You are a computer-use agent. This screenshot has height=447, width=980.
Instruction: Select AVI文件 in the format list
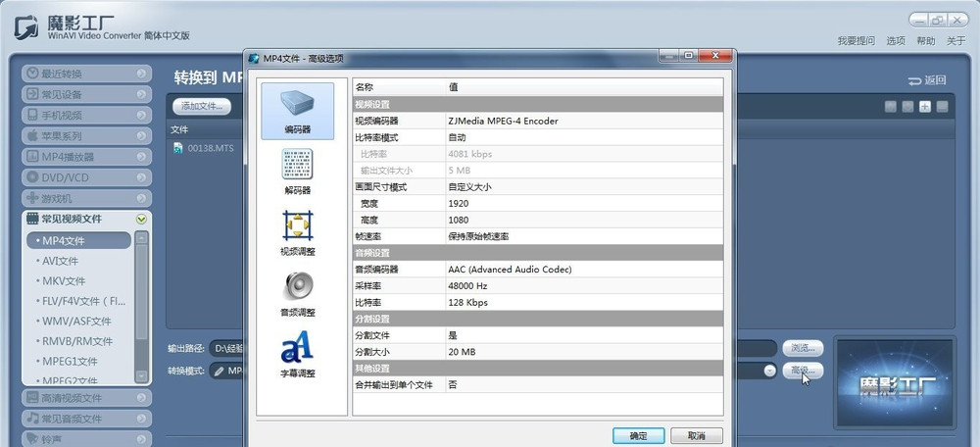[60, 261]
